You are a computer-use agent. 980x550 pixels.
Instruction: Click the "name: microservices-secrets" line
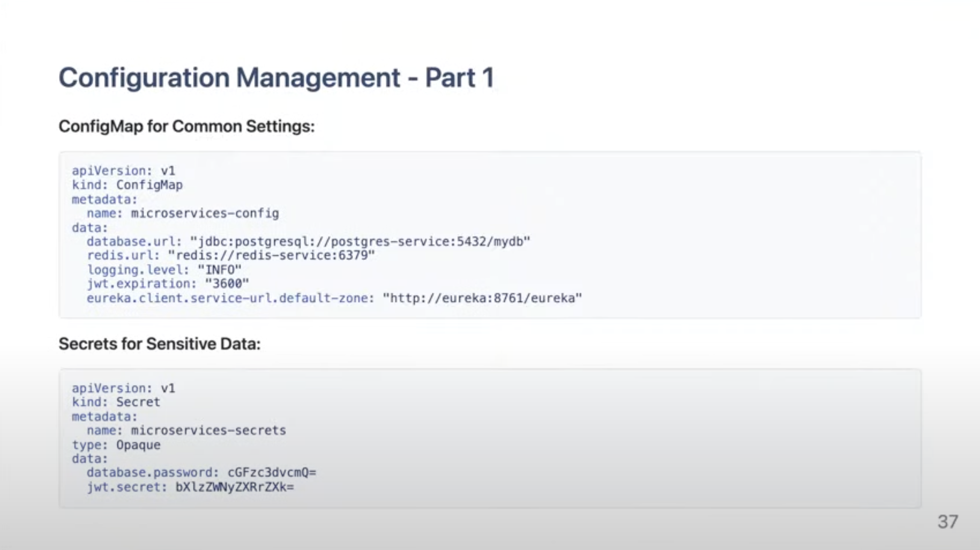click(x=186, y=431)
